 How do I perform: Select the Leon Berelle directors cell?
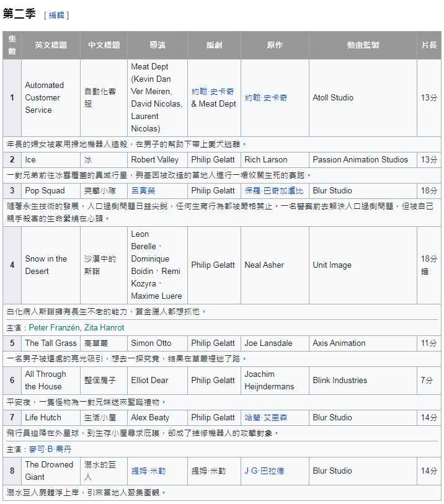(158, 265)
